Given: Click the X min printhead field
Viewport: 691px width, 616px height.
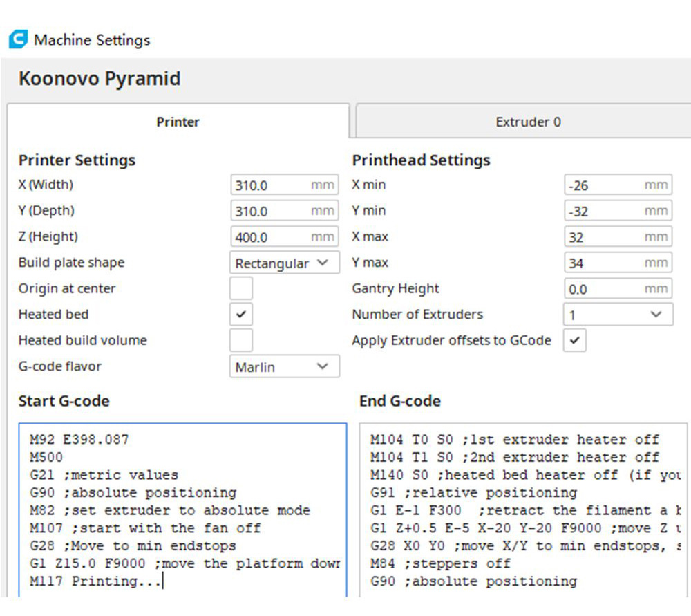Looking at the screenshot, I should pos(605,185).
